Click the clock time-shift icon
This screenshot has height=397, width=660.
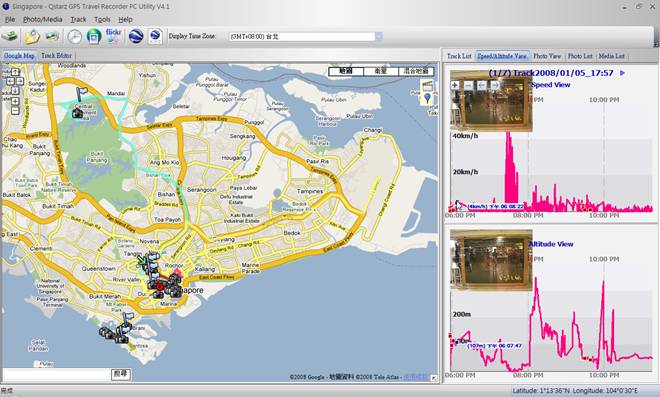tap(75, 37)
